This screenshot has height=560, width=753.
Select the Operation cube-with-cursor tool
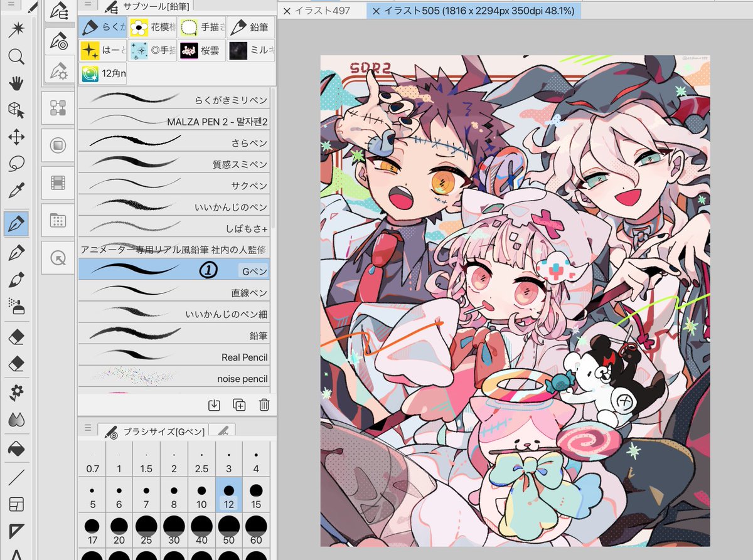16,110
